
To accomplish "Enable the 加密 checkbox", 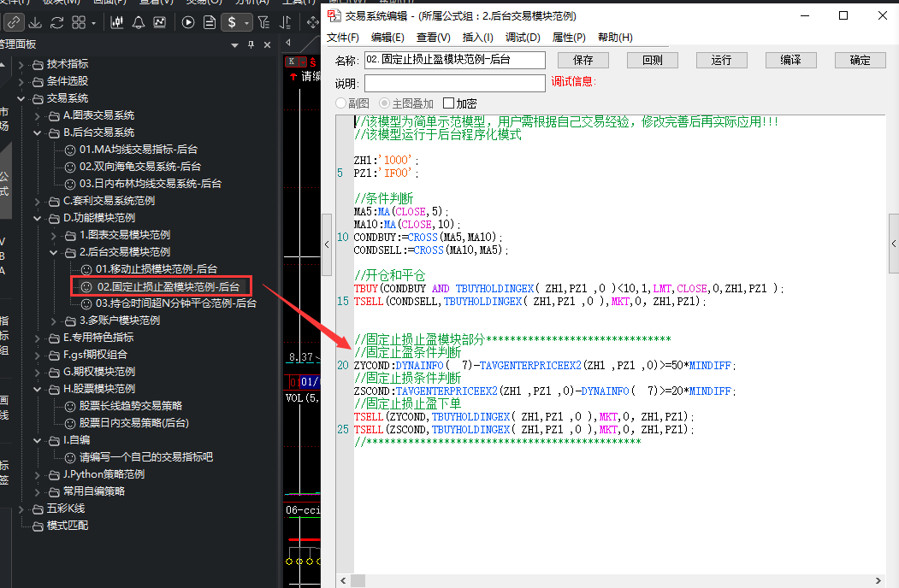I will pyautogui.click(x=448, y=103).
